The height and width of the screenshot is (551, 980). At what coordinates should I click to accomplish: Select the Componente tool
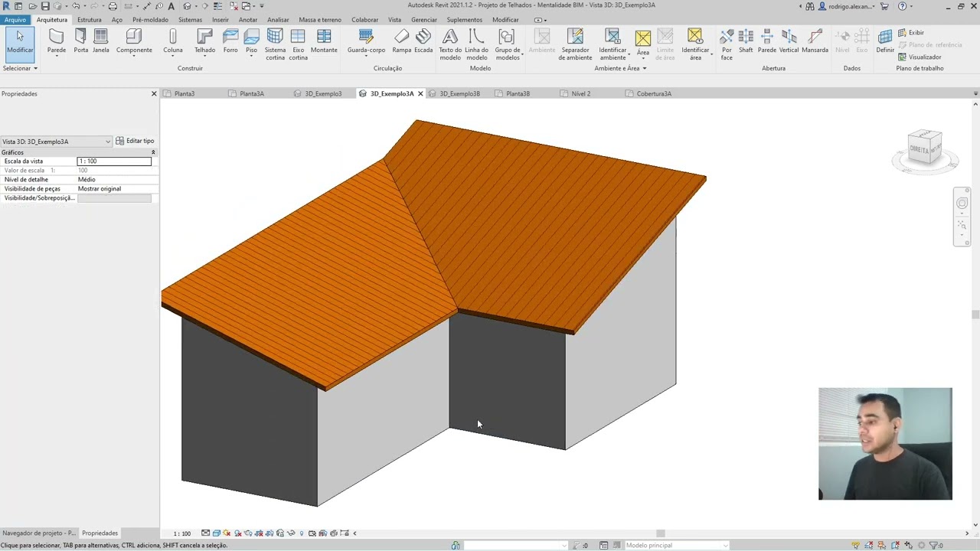coord(134,41)
